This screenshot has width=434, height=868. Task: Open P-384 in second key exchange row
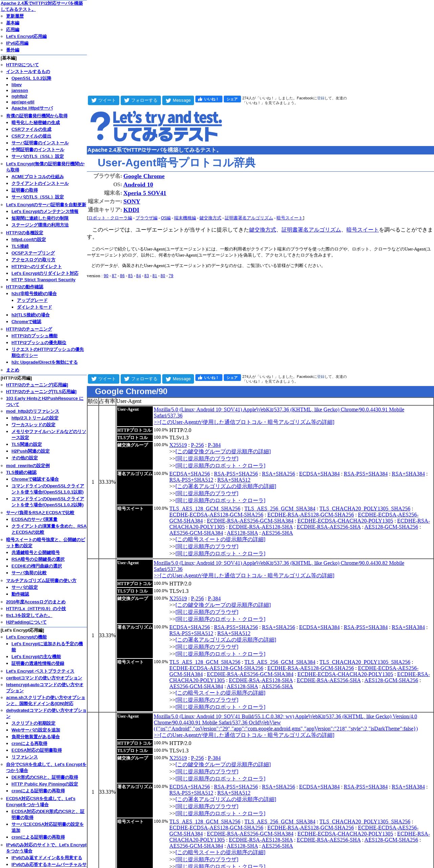click(214, 599)
